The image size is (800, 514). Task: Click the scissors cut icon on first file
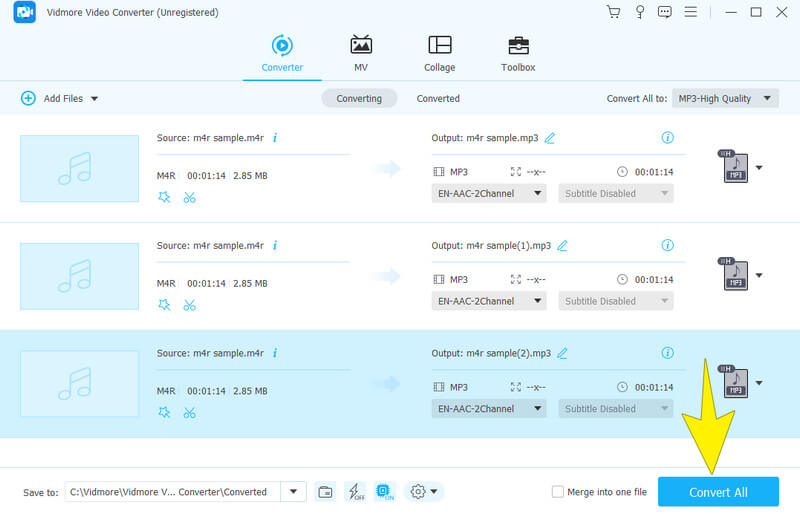point(189,197)
